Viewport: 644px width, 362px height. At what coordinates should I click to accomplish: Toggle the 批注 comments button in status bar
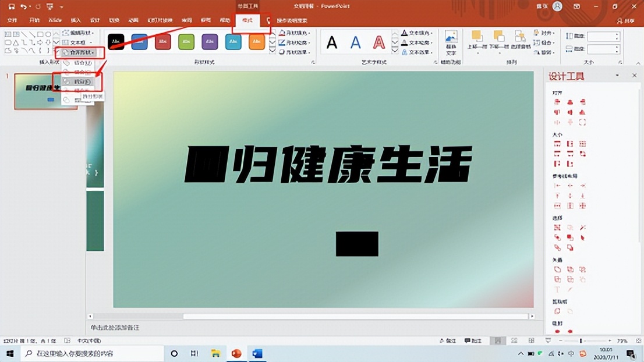[473, 340]
